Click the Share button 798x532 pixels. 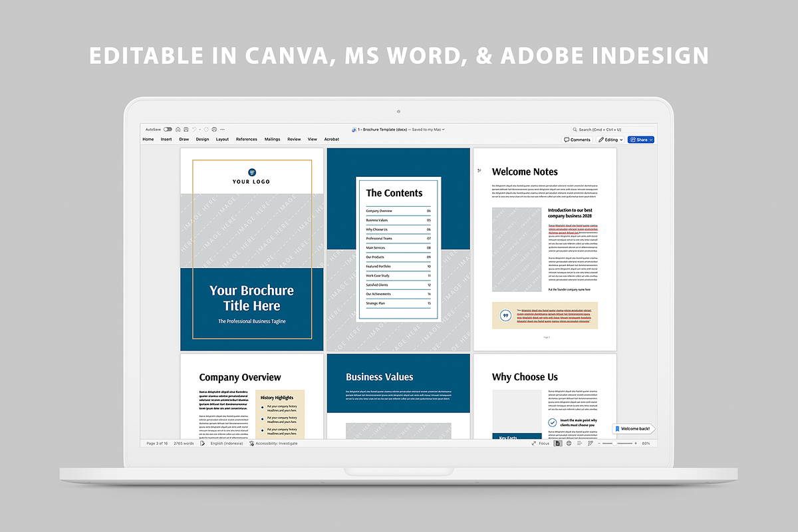[x=641, y=140]
